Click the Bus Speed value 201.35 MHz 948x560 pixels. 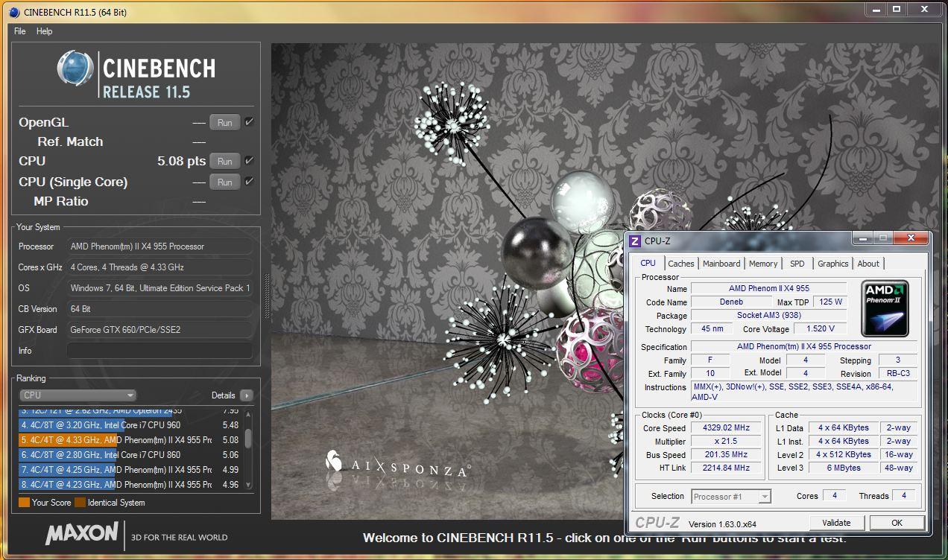725,455
